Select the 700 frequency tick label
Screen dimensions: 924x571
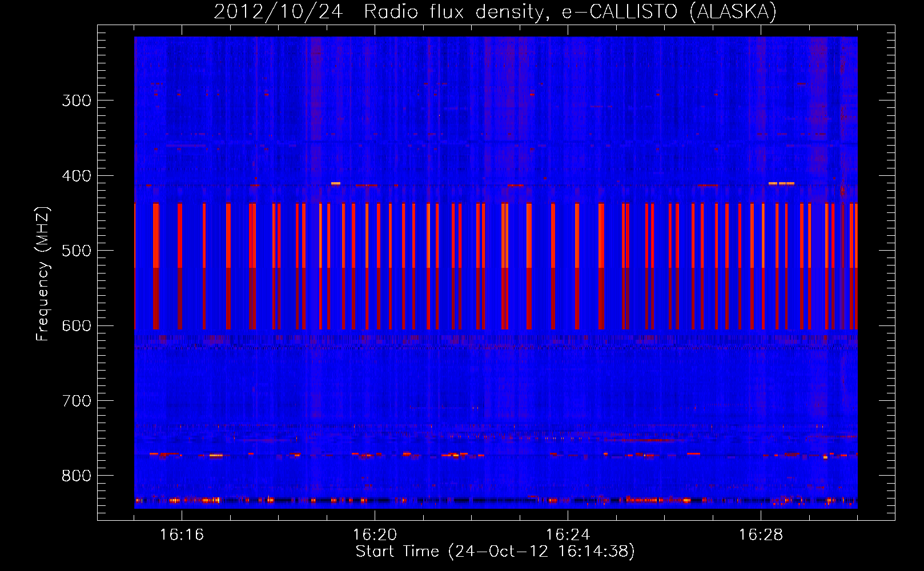point(77,401)
